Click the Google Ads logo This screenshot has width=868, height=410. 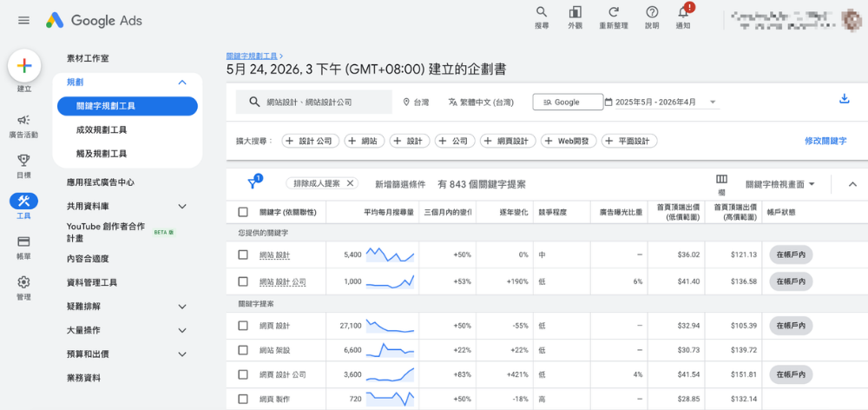click(x=94, y=21)
